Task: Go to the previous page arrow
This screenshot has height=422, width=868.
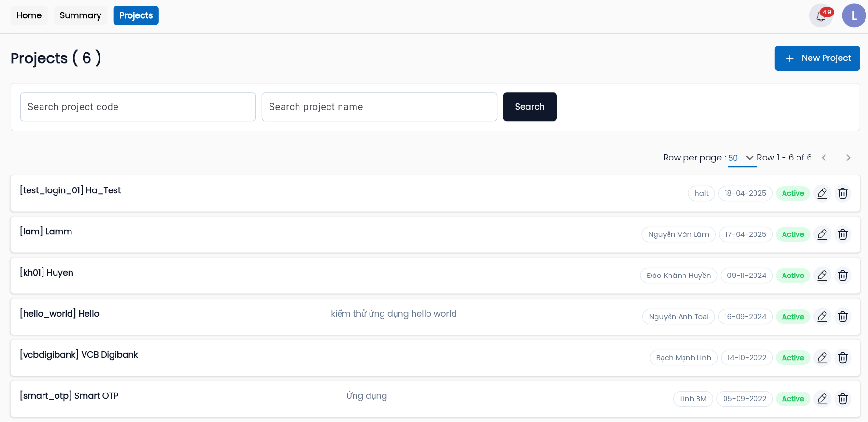Action: (x=824, y=158)
